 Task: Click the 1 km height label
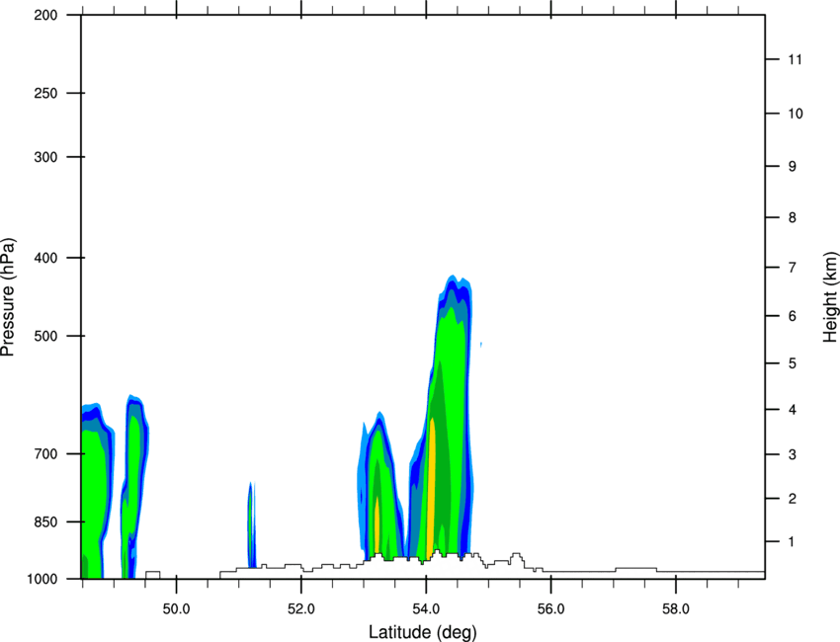click(793, 542)
